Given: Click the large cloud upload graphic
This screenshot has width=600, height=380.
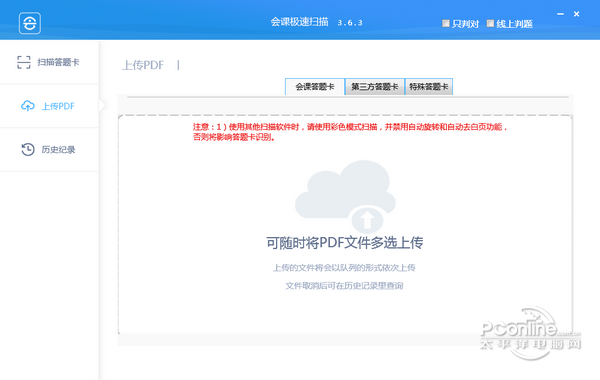Looking at the screenshot, I should (x=345, y=197).
